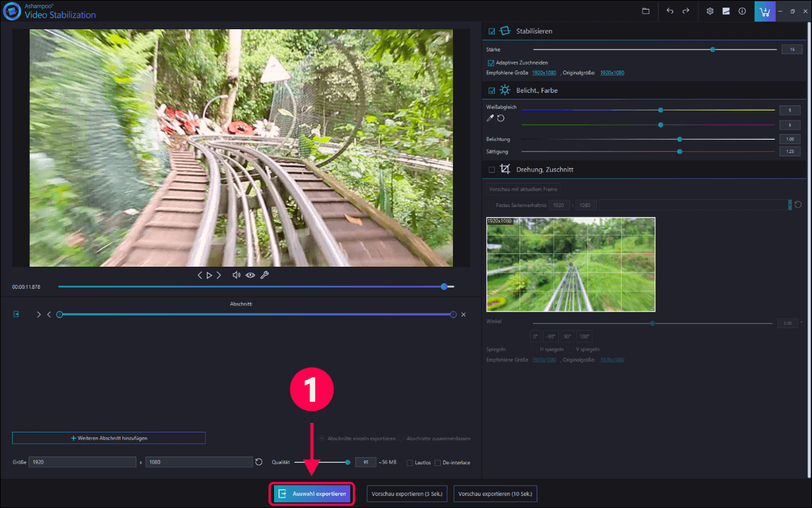The width and height of the screenshot is (812, 508).
Task: Reset white balance with the circular arrow
Action: [x=501, y=118]
